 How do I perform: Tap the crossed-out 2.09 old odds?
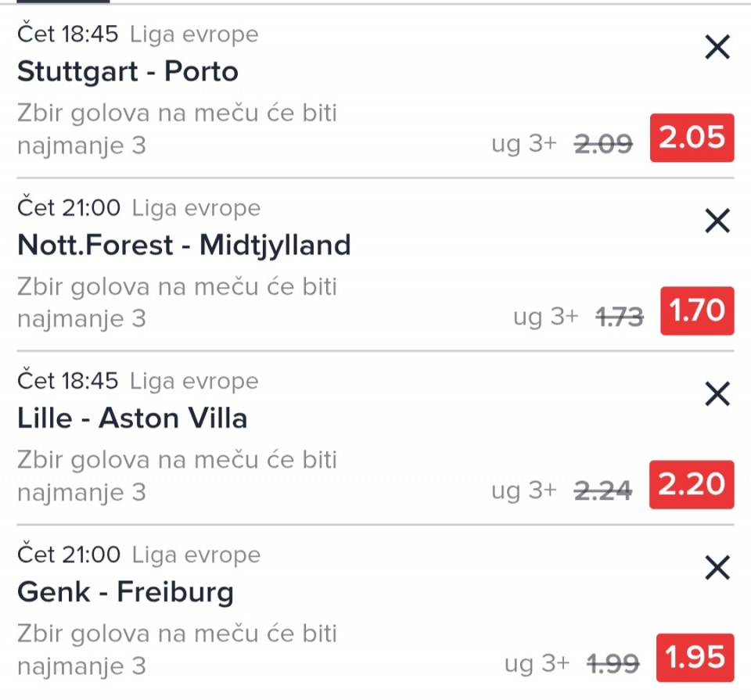tap(603, 143)
